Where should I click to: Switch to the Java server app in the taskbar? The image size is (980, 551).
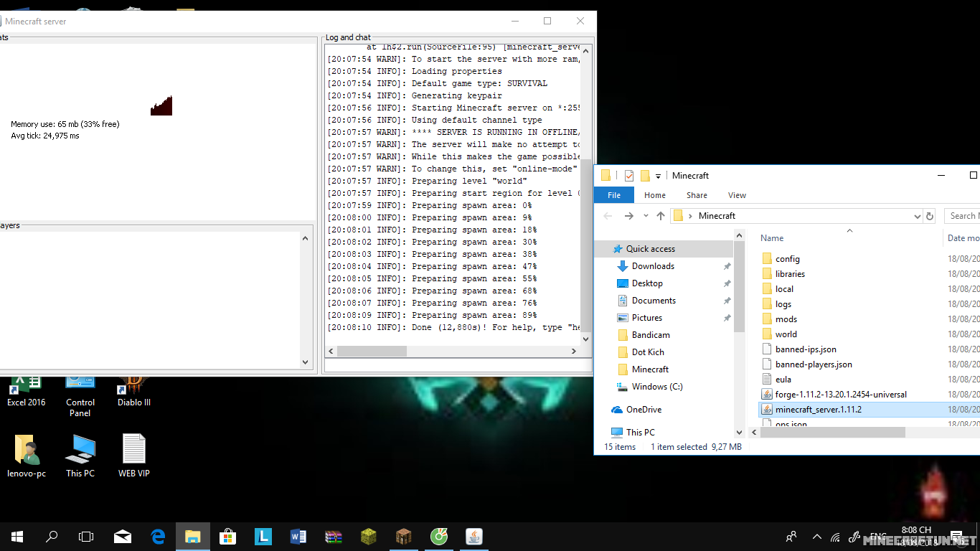[x=474, y=537]
